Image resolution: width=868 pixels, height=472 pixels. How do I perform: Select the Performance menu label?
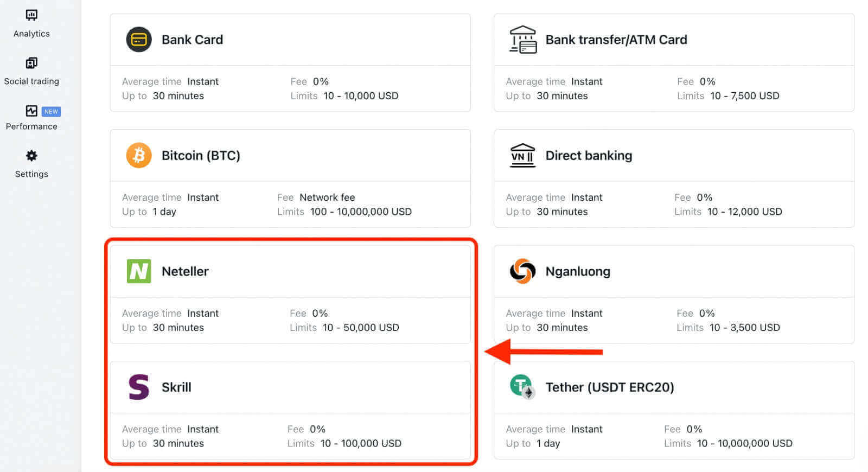[x=31, y=126]
